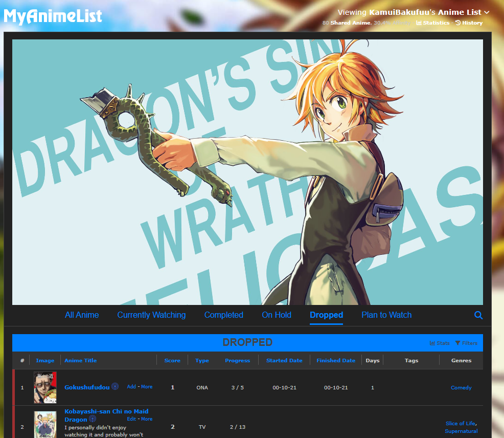Switch to Plan to Watch tab
This screenshot has width=504, height=438.
point(386,315)
